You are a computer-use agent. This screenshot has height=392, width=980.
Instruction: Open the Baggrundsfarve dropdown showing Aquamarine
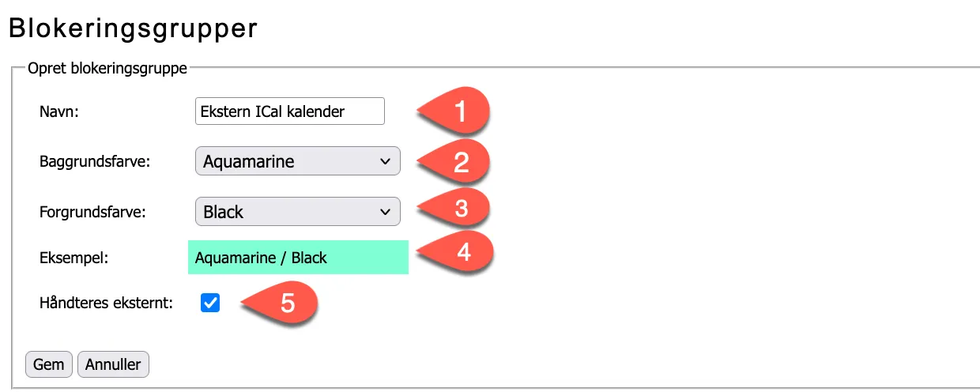[x=297, y=162]
